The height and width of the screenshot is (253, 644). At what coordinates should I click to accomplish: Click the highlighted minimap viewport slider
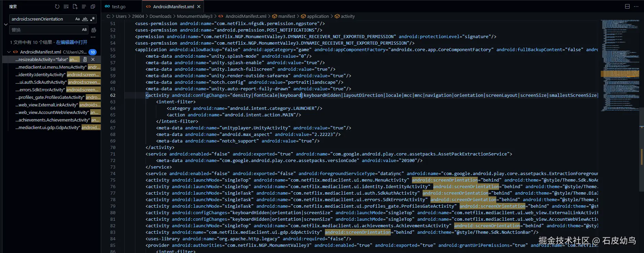[620, 73]
